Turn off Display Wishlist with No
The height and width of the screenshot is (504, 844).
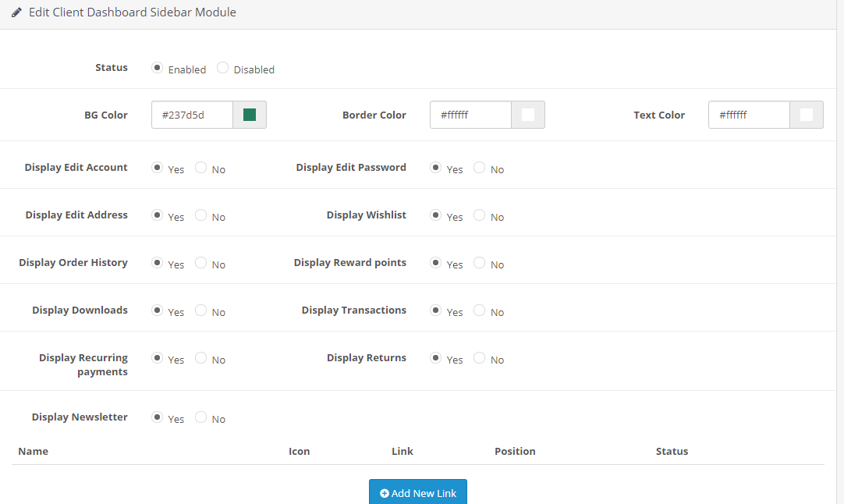click(480, 215)
